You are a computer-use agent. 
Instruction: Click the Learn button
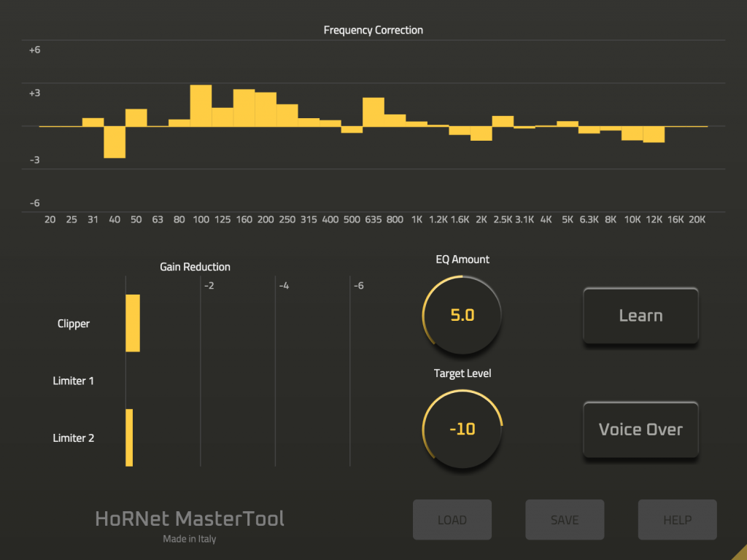(x=640, y=315)
